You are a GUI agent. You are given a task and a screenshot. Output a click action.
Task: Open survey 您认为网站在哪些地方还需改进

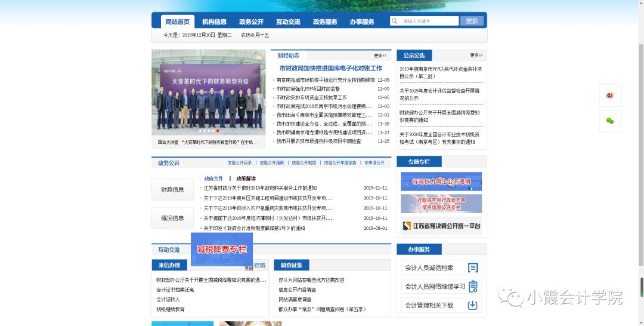click(x=311, y=280)
